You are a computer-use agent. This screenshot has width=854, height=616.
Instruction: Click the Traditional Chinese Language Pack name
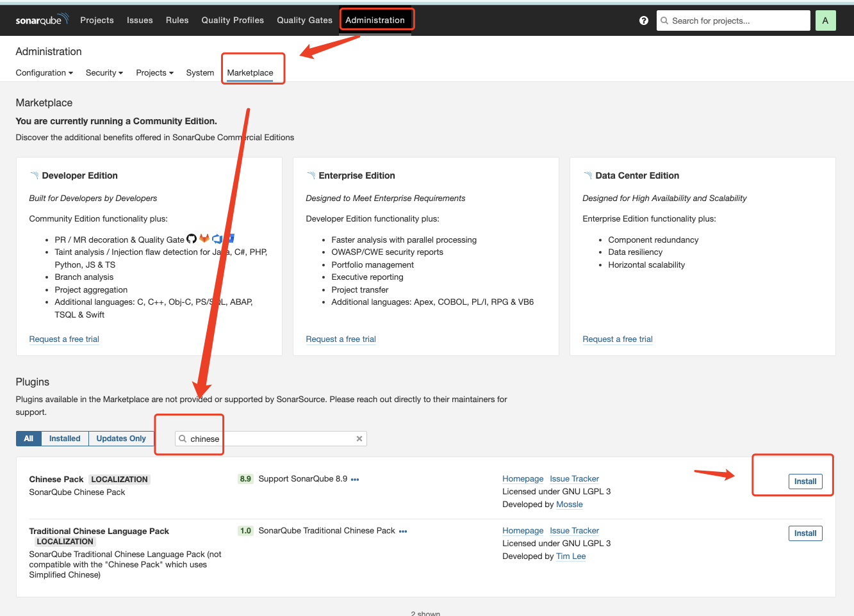[x=99, y=531]
